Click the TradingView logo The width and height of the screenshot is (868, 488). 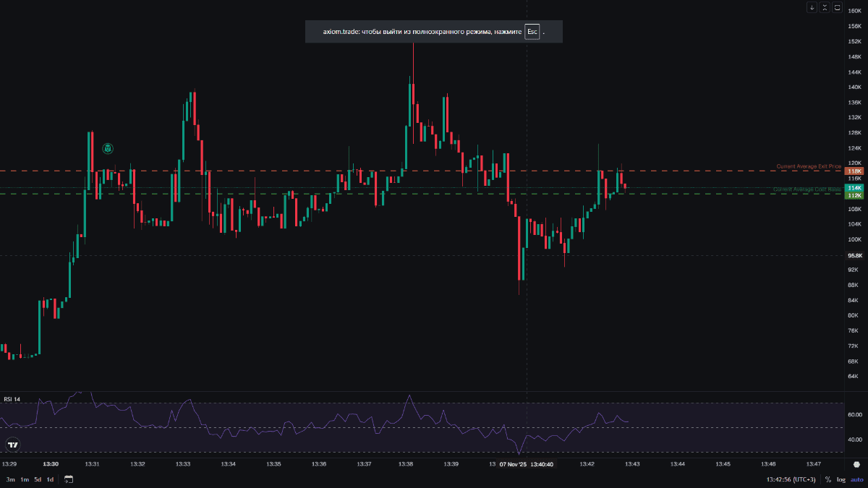[12, 445]
